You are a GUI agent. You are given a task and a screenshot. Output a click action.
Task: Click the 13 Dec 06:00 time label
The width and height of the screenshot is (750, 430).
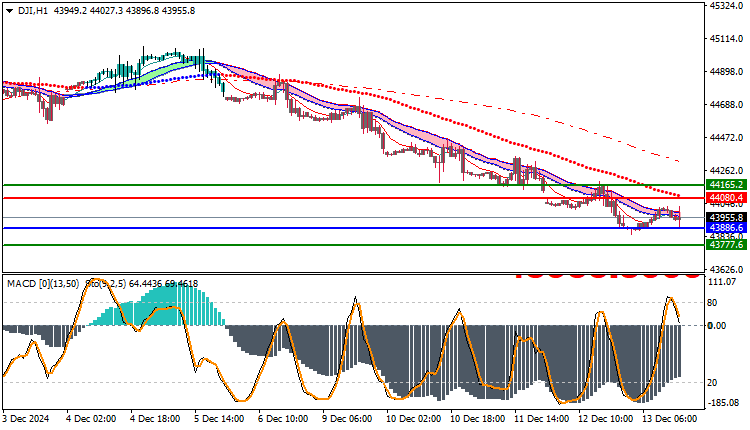[x=670, y=419]
